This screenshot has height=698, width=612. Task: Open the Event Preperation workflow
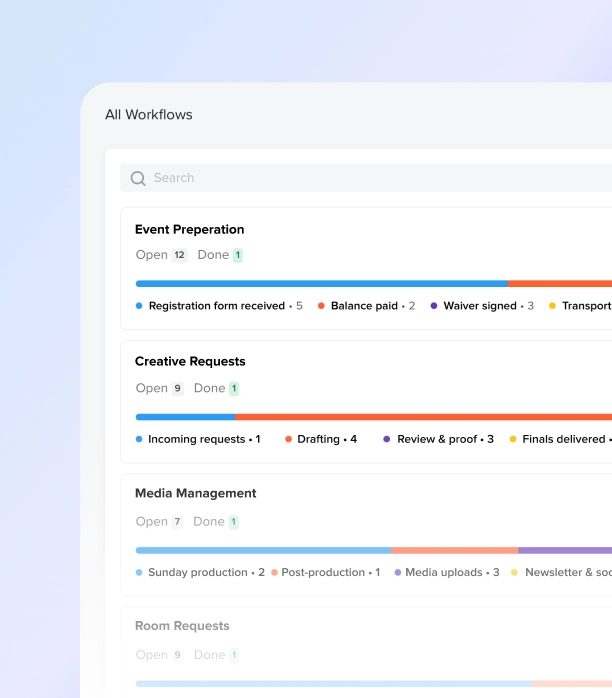click(x=190, y=229)
